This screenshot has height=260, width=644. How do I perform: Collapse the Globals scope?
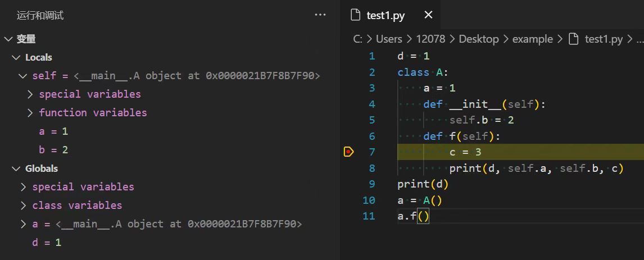point(16,168)
